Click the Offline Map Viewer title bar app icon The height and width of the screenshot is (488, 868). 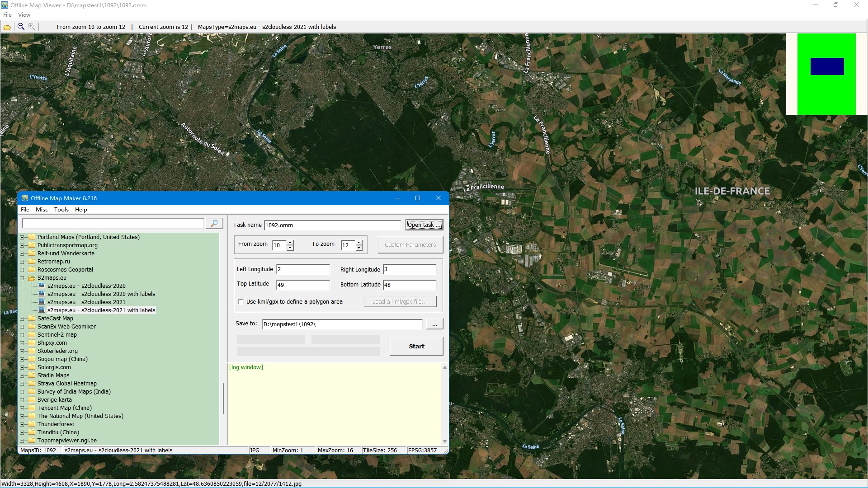(5, 5)
